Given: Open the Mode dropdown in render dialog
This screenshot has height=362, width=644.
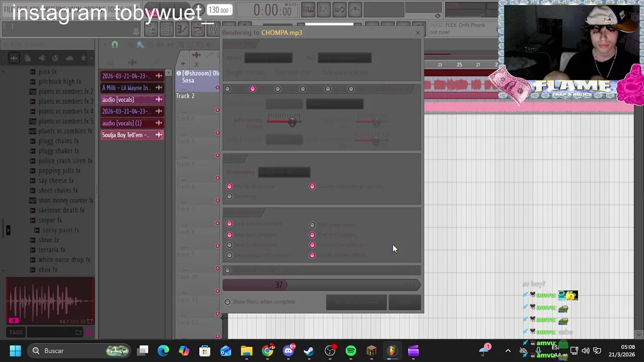Looking at the screenshot, I should pos(268,58).
